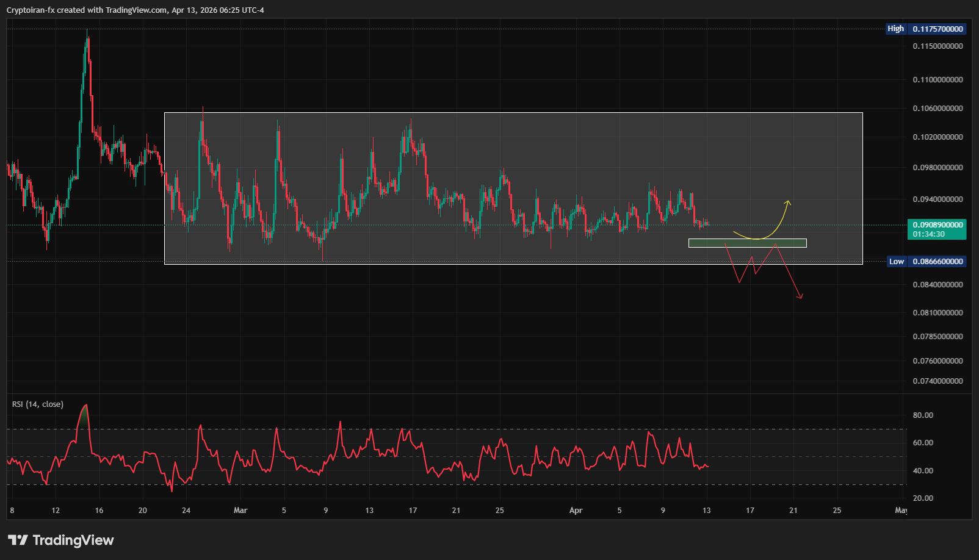This screenshot has height=560, width=979.
Task: Click the red downward arrow tip
Action: coord(801,298)
